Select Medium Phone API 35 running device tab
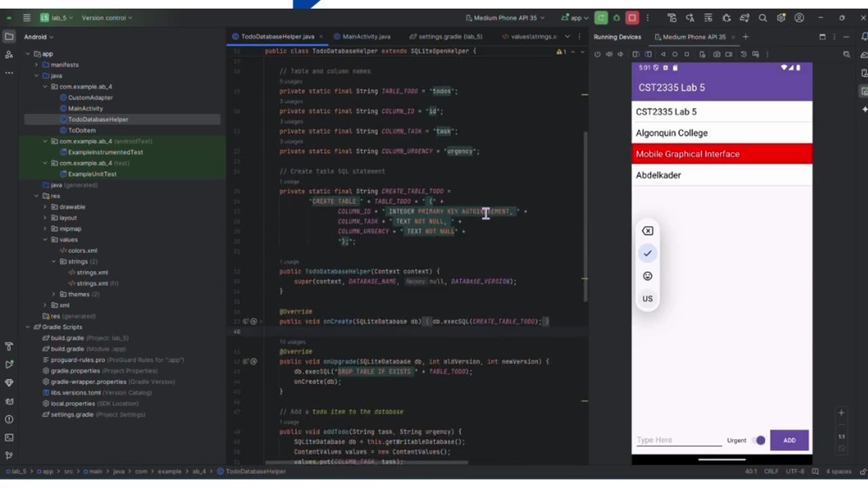The width and height of the screenshot is (868, 488). (x=694, y=37)
